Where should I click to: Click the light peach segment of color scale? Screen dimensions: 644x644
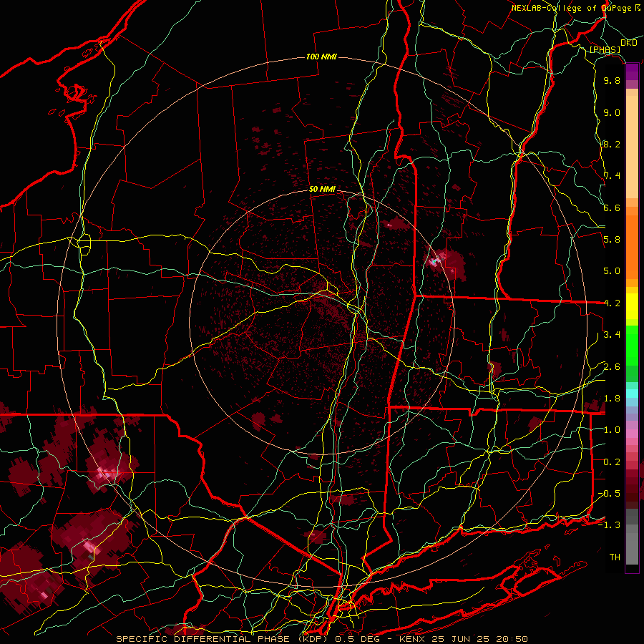tap(632, 148)
